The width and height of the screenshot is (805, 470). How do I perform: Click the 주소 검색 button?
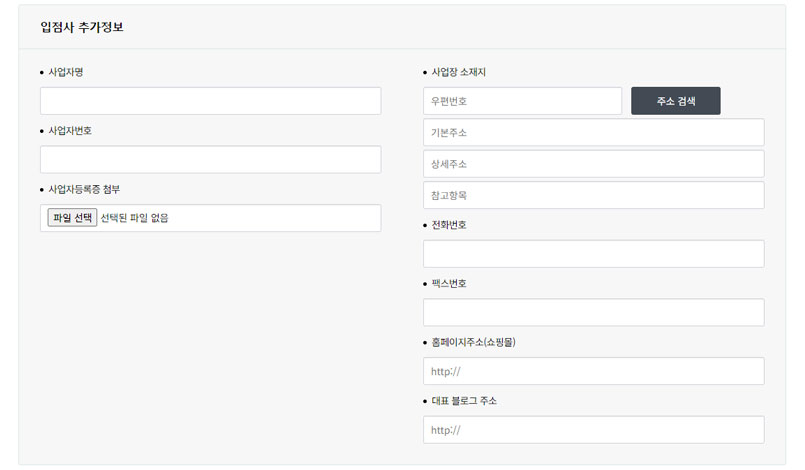[x=676, y=101]
